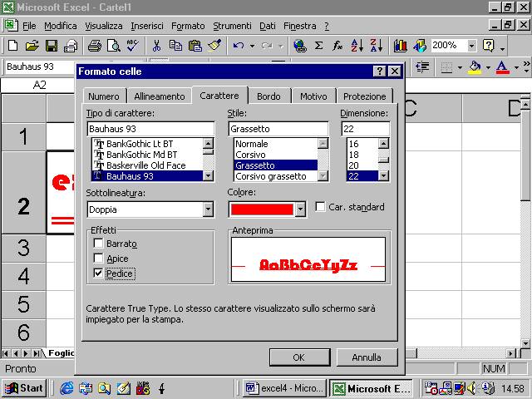Switch to the Motivo tab
532x399 pixels.
click(313, 96)
